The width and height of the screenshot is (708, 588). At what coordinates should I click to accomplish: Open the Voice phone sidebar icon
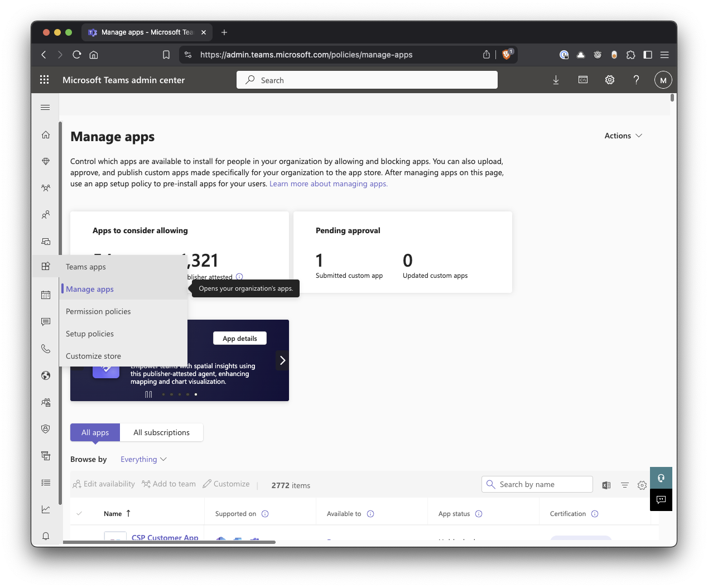pyautogui.click(x=46, y=349)
